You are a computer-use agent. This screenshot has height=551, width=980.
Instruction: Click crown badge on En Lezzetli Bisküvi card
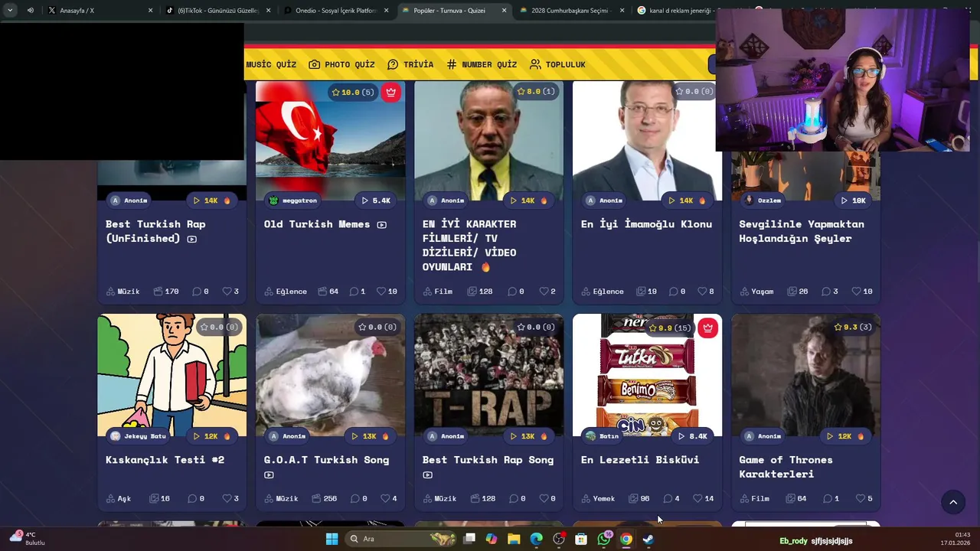(708, 328)
